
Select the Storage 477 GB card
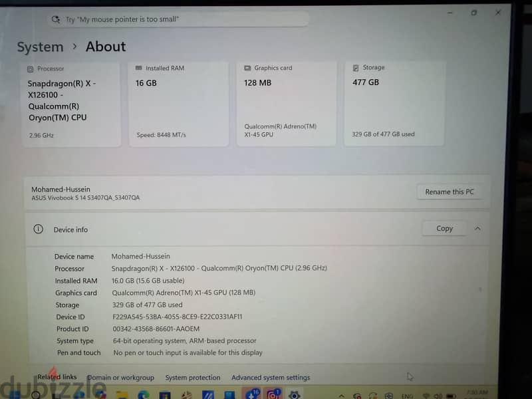[x=394, y=103]
